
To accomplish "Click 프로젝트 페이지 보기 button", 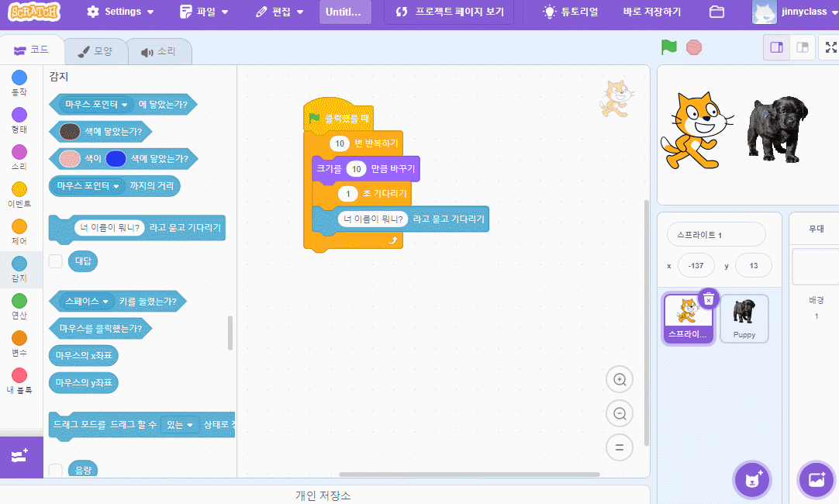I will point(450,12).
